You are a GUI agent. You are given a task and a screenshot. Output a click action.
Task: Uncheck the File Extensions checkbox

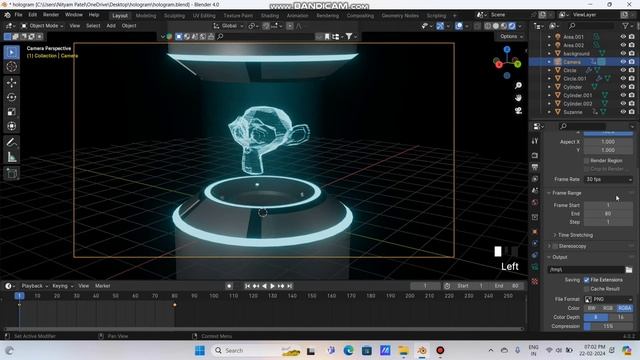587,280
